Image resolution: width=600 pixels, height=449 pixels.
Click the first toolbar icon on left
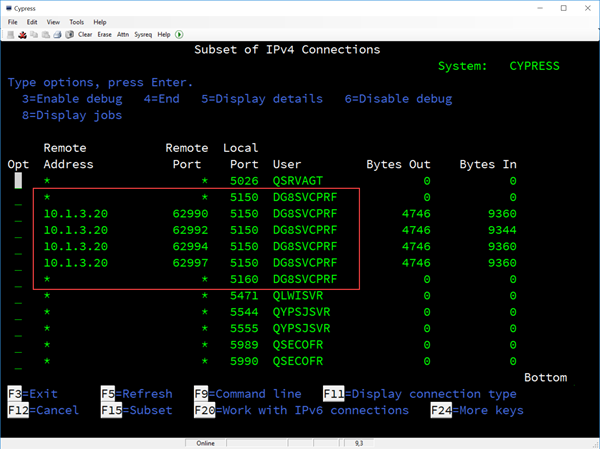click(8, 34)
